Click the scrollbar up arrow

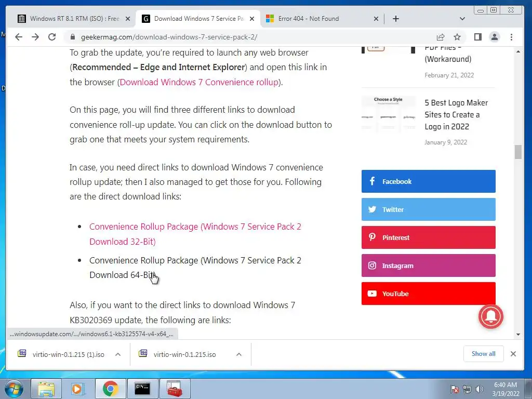[x=518, y=51]
